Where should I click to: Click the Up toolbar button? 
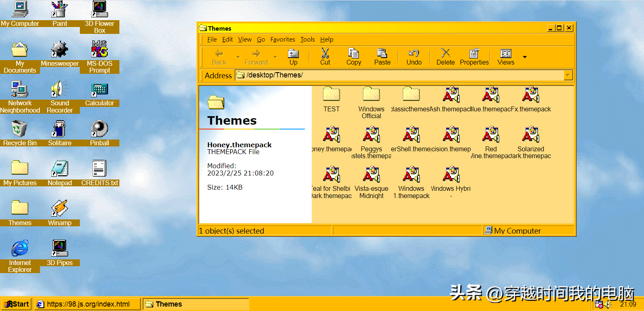click(293, 57)
